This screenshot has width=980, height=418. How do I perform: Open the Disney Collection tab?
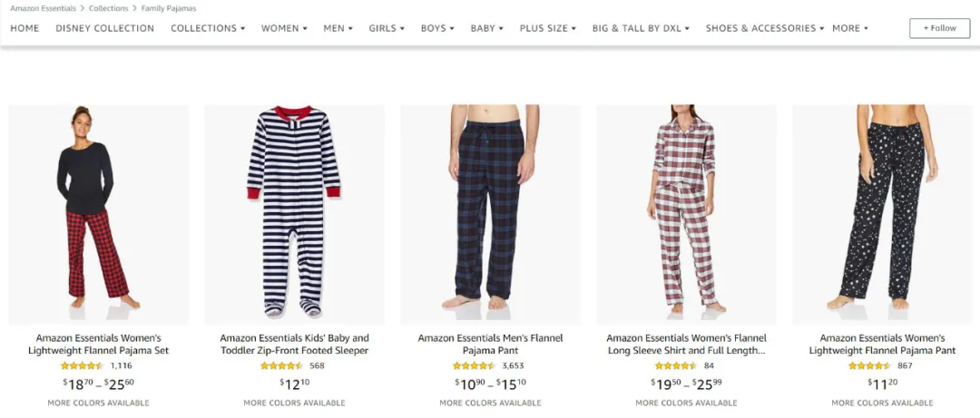click(104, 28)
